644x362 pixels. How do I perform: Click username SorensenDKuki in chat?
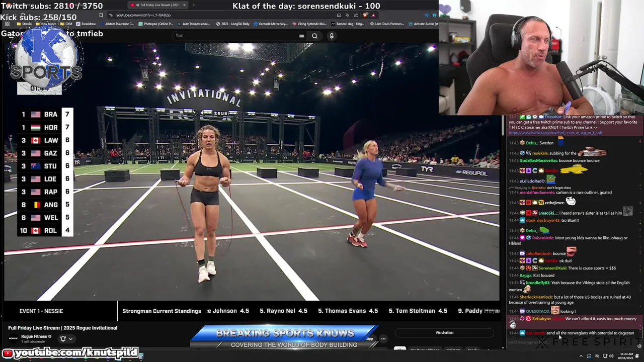coord(552,268)
